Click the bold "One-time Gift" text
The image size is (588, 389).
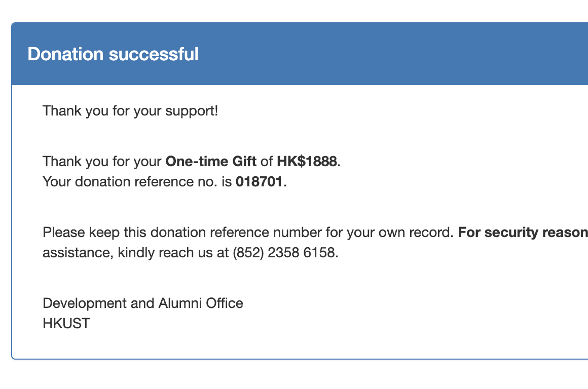211,162
